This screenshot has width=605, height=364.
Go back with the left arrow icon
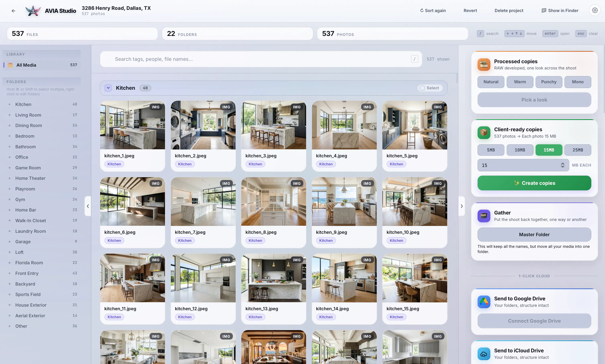pyautogui.click(x=13, y=11)
